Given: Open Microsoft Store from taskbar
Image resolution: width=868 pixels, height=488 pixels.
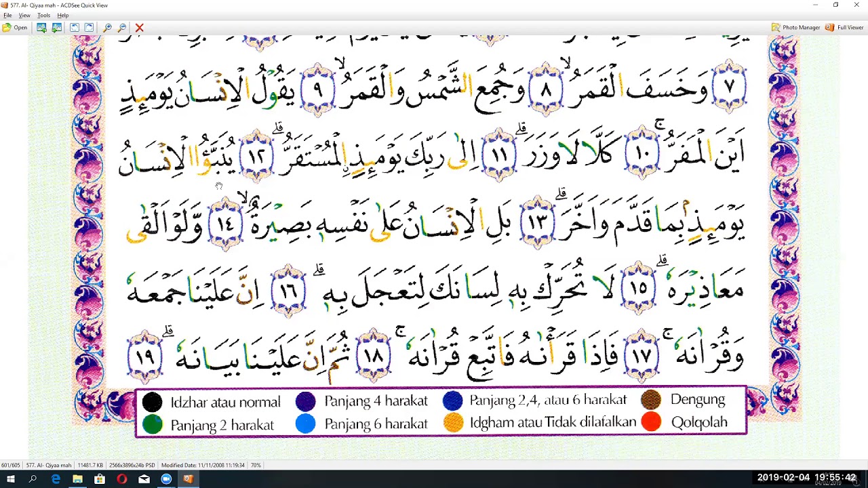Looking at the screenshot, I should tap(100, 479).
